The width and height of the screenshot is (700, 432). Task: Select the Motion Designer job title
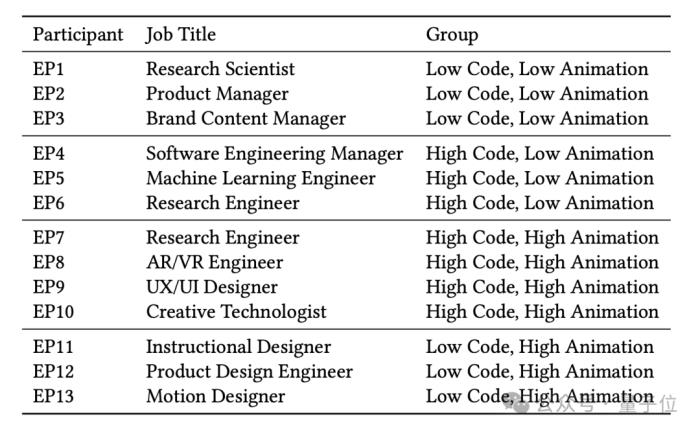coord(215,396)
